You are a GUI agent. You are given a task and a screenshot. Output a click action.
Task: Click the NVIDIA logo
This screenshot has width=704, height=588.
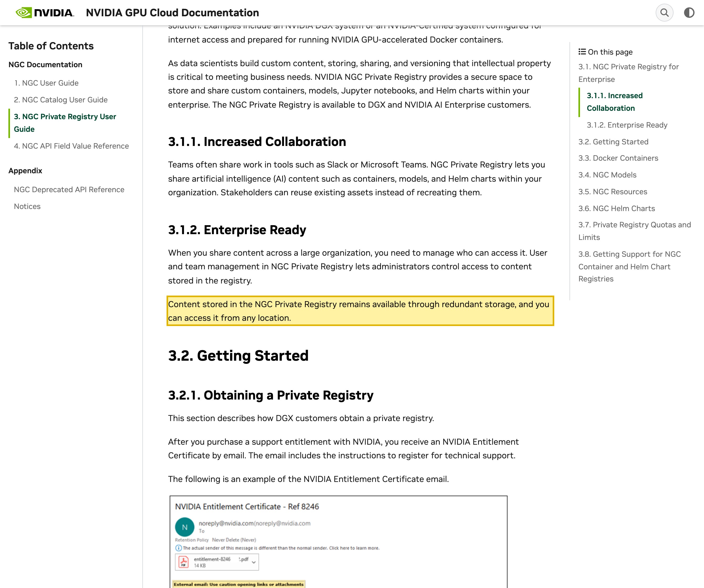(45, 13)
